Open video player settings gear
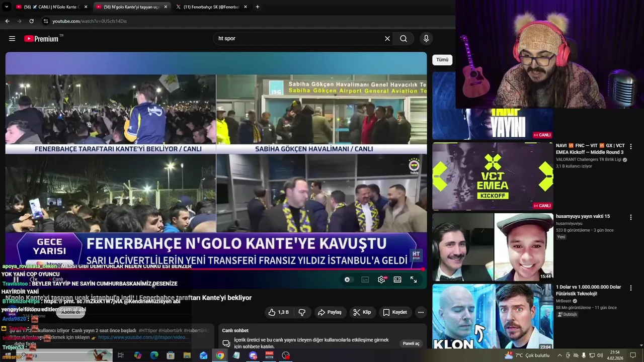Screen dimensions: 644x362 (x=381, y=280)
